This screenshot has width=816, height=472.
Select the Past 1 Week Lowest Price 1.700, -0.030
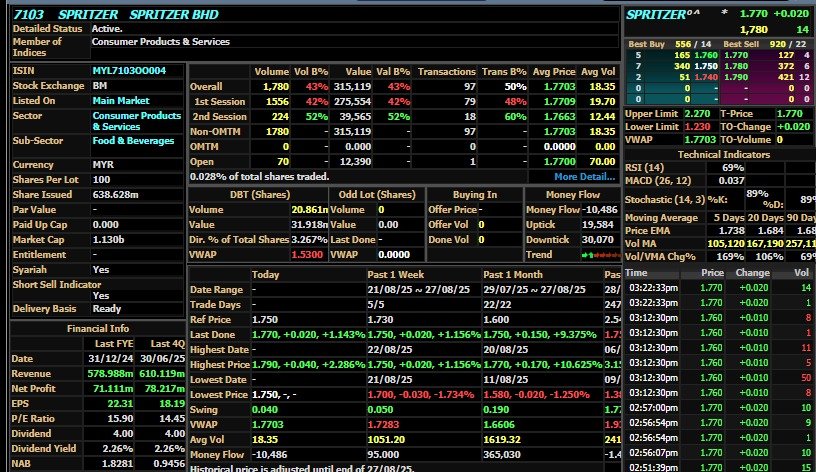[420, 395]
